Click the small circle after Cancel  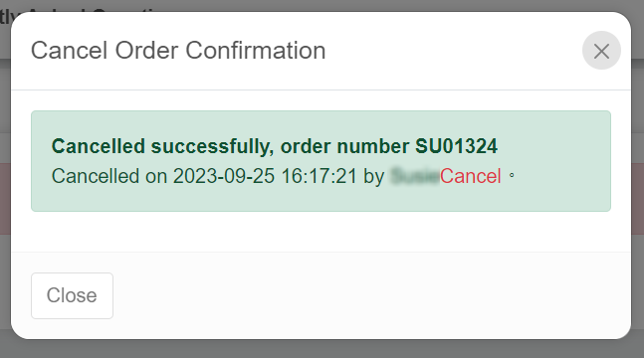click(x=512, y=175)
